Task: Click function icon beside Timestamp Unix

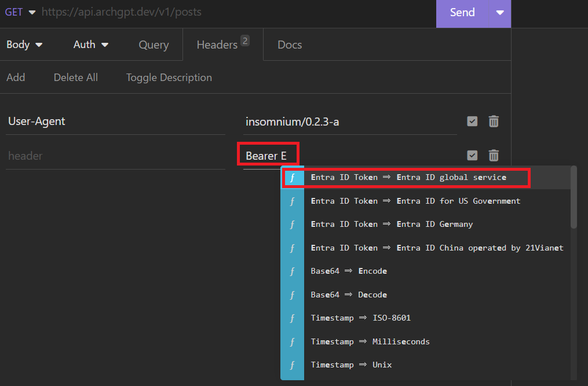Action: (x=293, y=365)
